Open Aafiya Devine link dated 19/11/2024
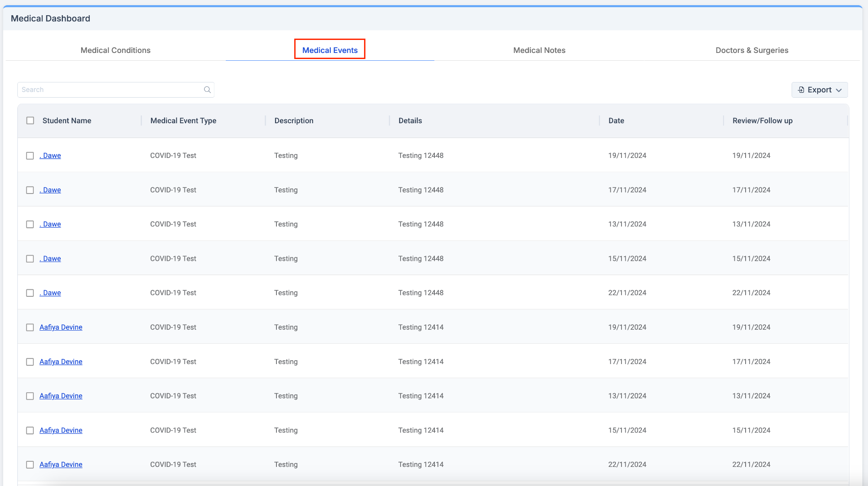Image resolution: width=868 pixels, height=486 pixels. click(x=61, y=327)
